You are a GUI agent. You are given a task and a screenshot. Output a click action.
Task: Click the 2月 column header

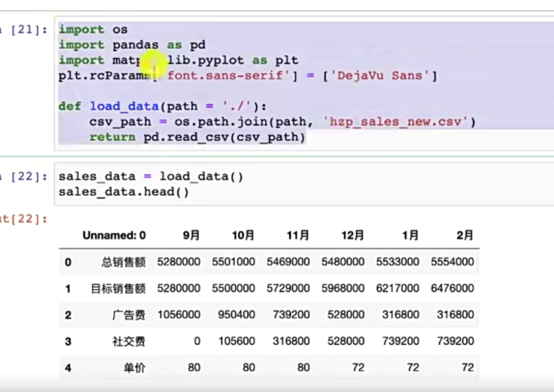point(465,235)
